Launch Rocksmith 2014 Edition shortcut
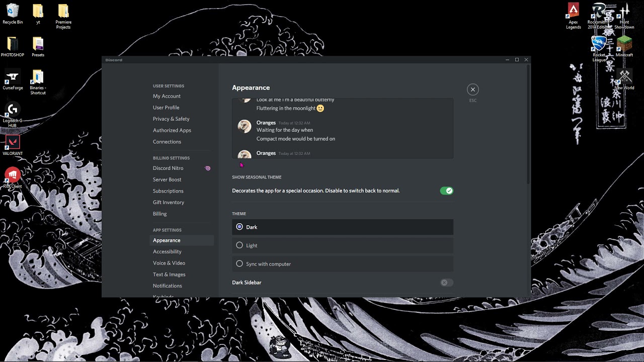The height and width of the screenshot is (362, 644). pos(599,16)
